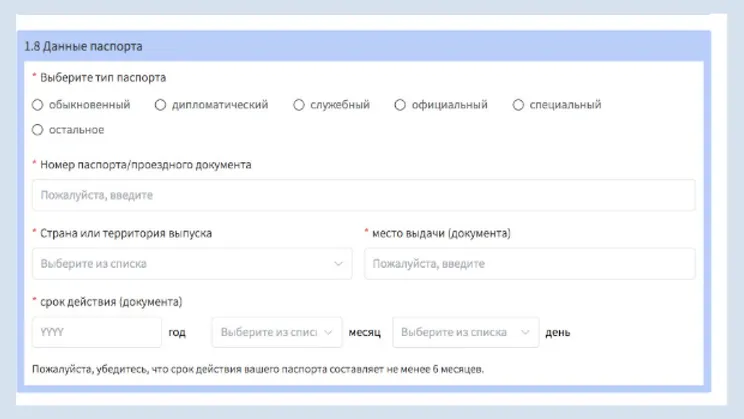The width and height of the screenshot is (744, 419).
Task: Click the Номер паспорта/проездного документа label
Action: point(146,165)
